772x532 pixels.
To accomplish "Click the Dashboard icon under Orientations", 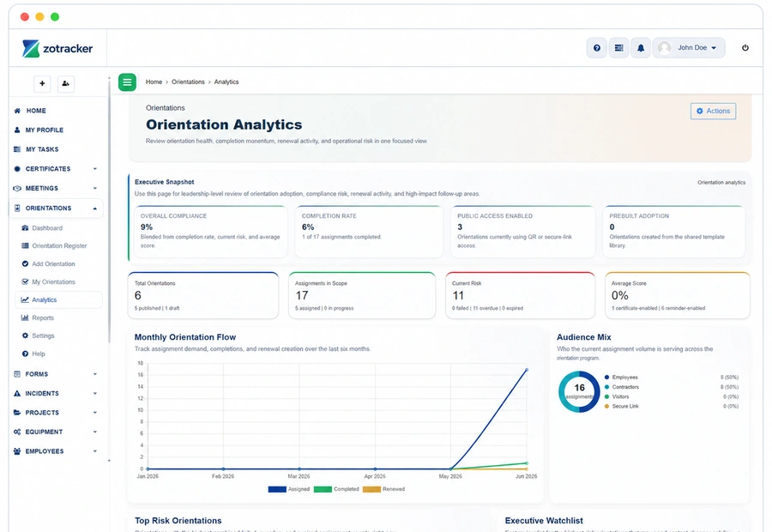I will click(x=25, y=227).
